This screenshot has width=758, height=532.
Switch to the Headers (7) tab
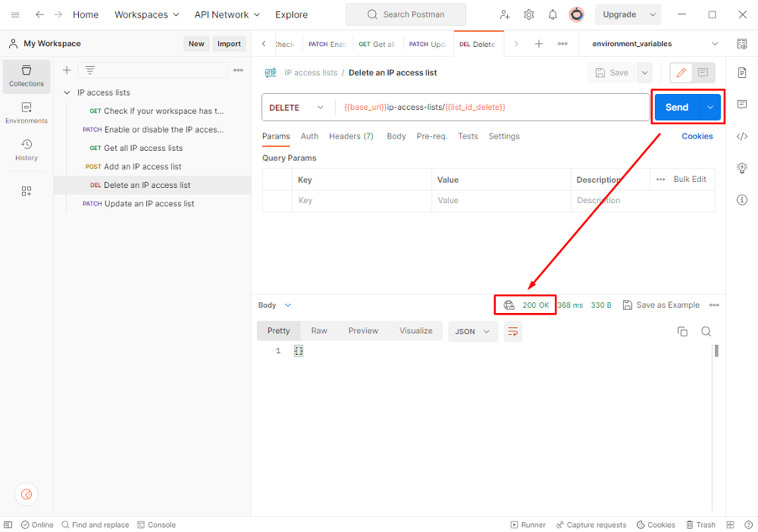coord(351,136)
